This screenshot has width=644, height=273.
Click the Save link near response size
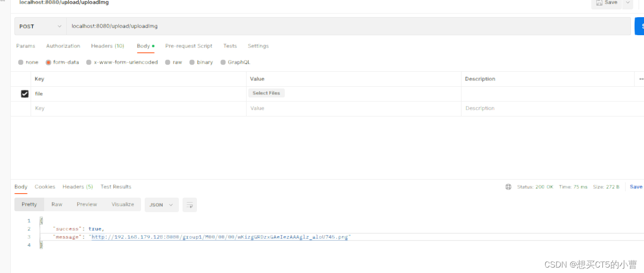[635, 186]
